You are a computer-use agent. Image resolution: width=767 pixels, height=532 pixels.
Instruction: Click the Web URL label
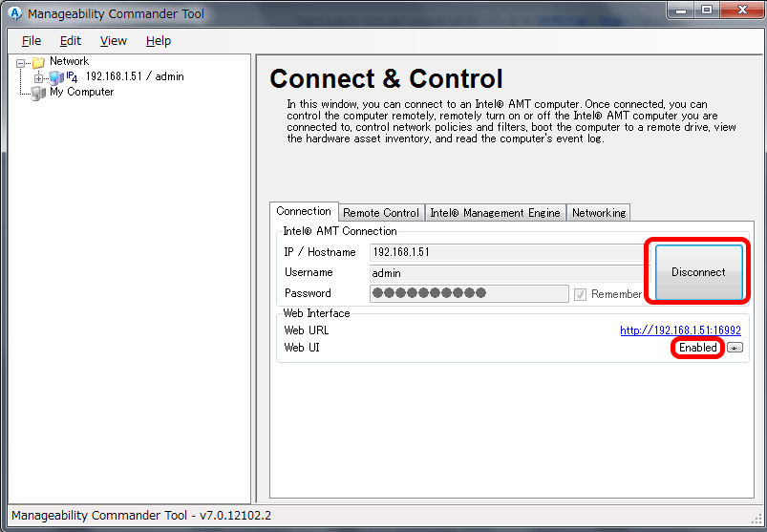[x=307, y=330]
